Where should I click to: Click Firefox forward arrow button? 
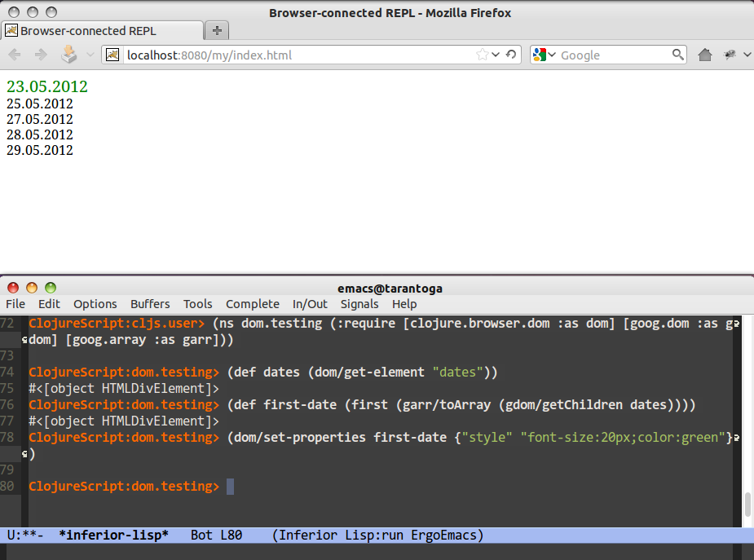click(x=41, y=55)
